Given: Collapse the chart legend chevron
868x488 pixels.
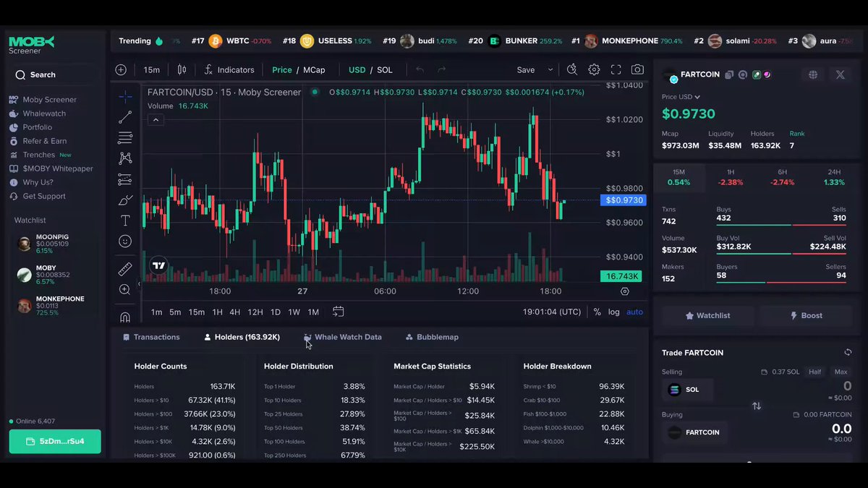Looking at the screenshot, I should (156, 120).
